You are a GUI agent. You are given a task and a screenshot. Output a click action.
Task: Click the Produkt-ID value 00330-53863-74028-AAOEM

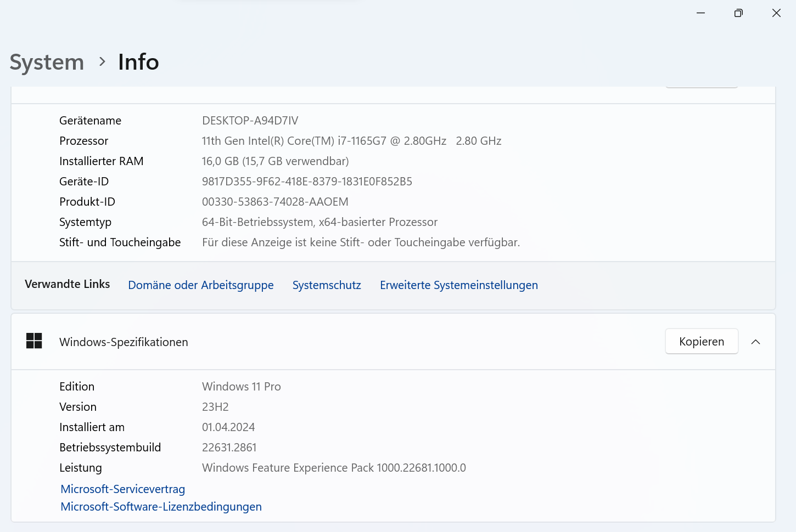pos(275,202)
